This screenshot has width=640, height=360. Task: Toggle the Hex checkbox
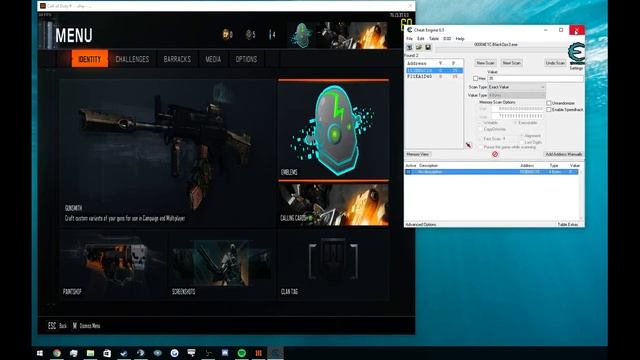(476, 78)
